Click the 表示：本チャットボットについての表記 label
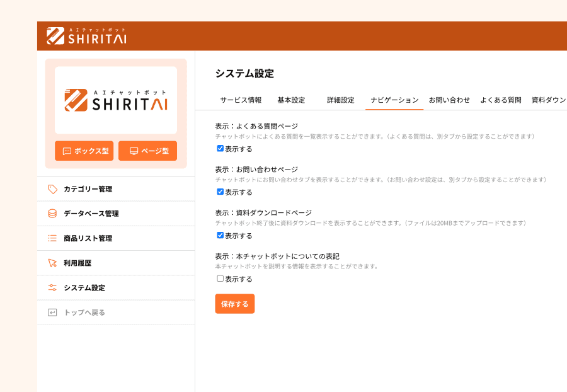This screenshot has width=567, height=392. [x=277, y=256]
